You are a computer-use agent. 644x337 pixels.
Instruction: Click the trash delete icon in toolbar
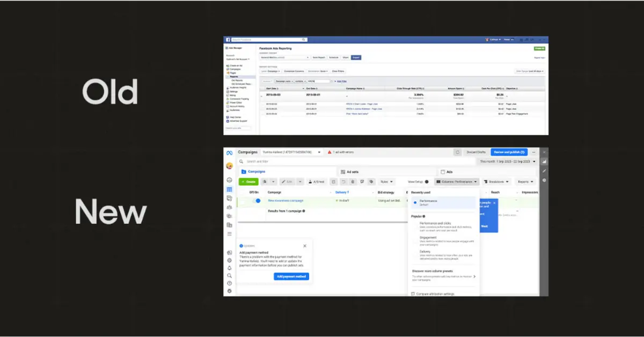point(353,182)
